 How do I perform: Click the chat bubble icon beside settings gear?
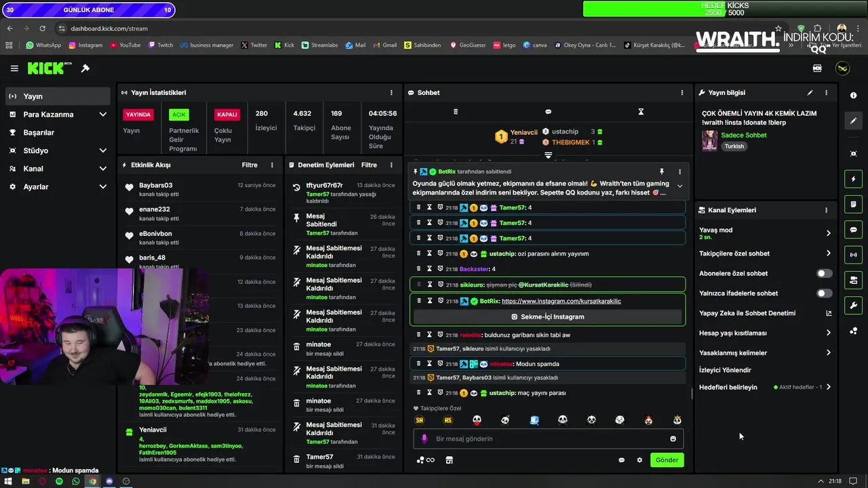pos(621,460)
